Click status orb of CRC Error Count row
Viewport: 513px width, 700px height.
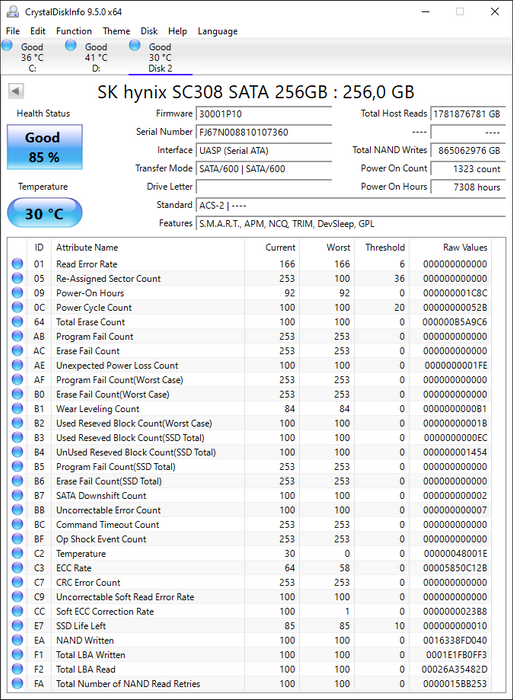pyautogui.click(x=17, y=582)
